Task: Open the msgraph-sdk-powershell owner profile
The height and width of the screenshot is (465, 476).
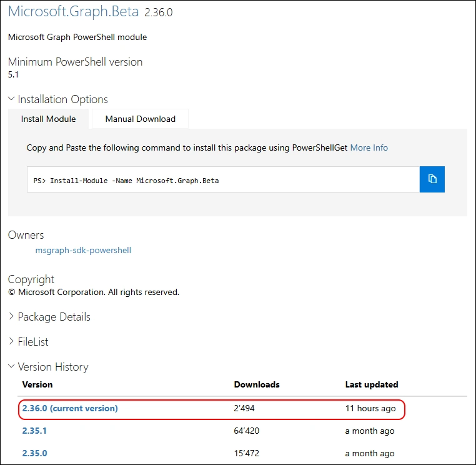Action: [83, 250]
